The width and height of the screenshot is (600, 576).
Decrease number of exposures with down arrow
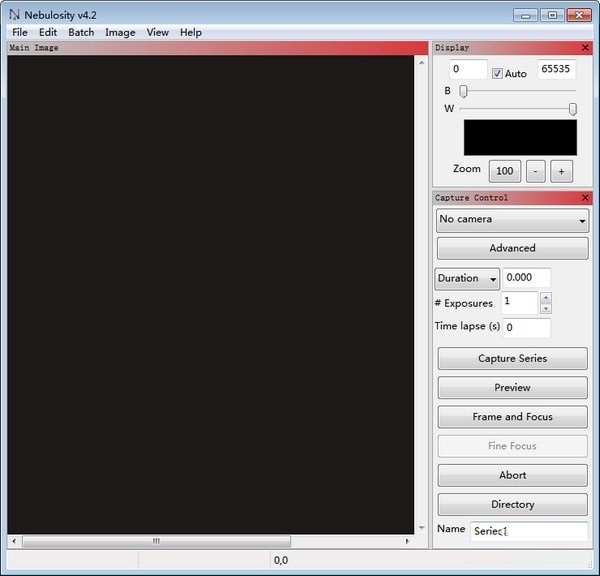(546, 308)
